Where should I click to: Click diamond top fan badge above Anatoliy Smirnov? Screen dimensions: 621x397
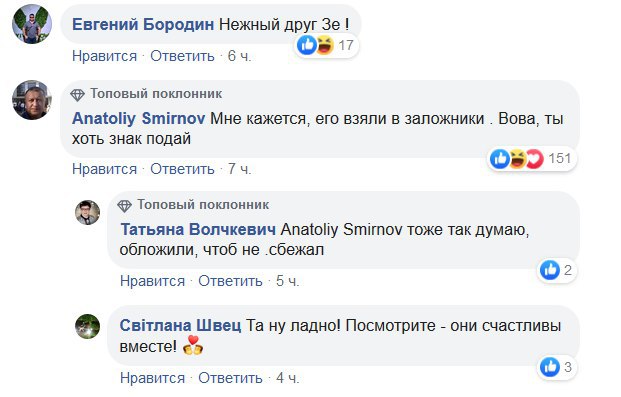[x=77, y=94]
